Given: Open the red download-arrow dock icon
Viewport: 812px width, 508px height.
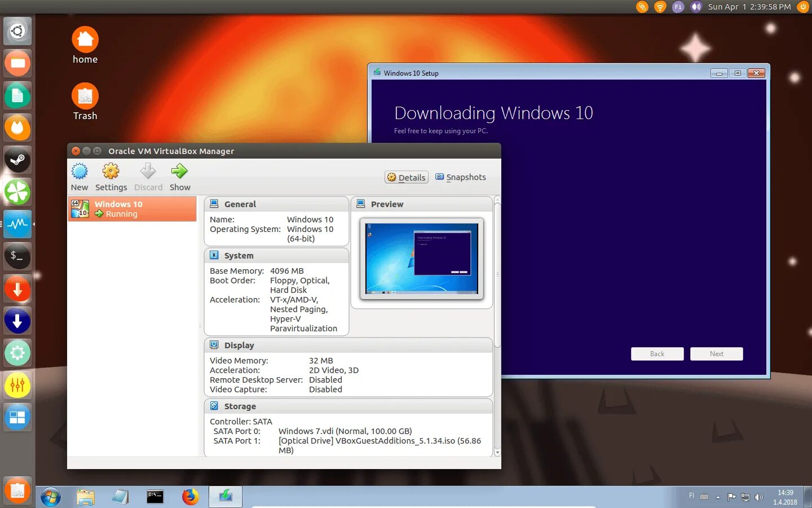Looking at the screenshot, I should (x=17, y=289).
